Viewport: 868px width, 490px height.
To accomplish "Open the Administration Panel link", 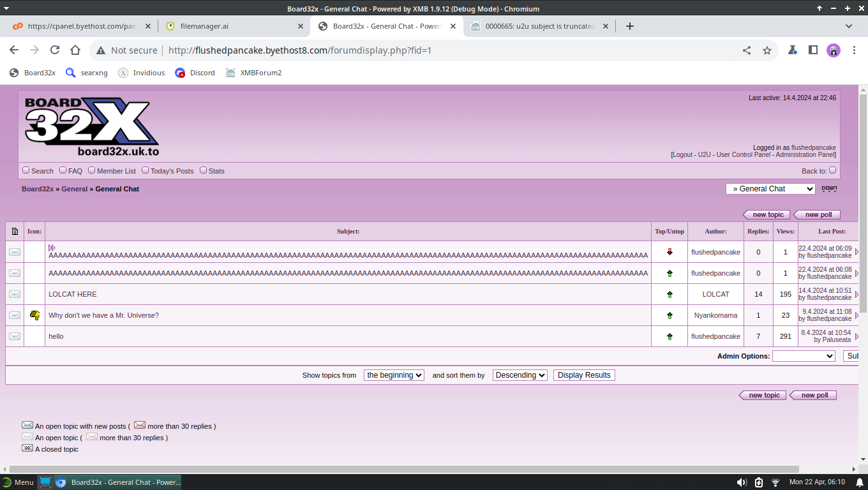I will tap(805, 155).
